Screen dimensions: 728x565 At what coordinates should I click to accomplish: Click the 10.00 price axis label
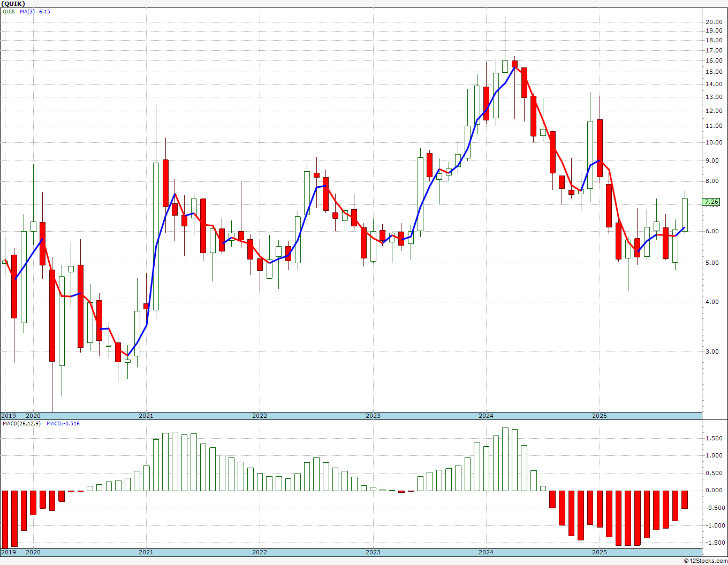point(714,142)
